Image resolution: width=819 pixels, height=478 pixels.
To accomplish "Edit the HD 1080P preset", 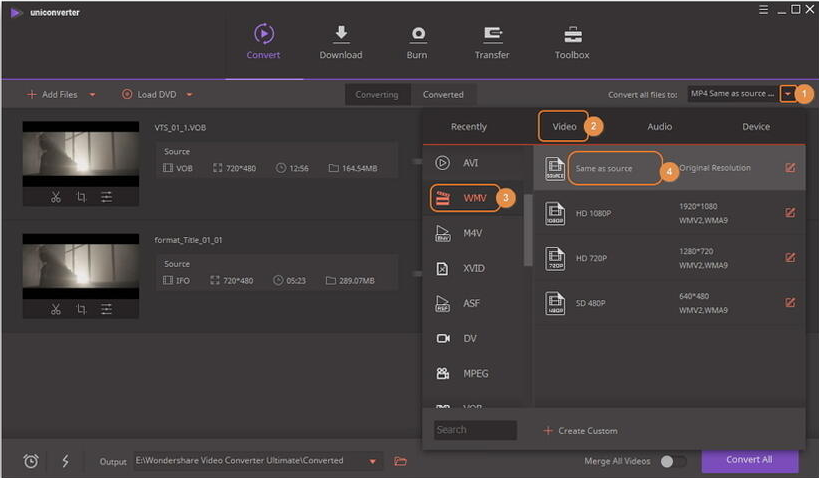I will 790,213.
